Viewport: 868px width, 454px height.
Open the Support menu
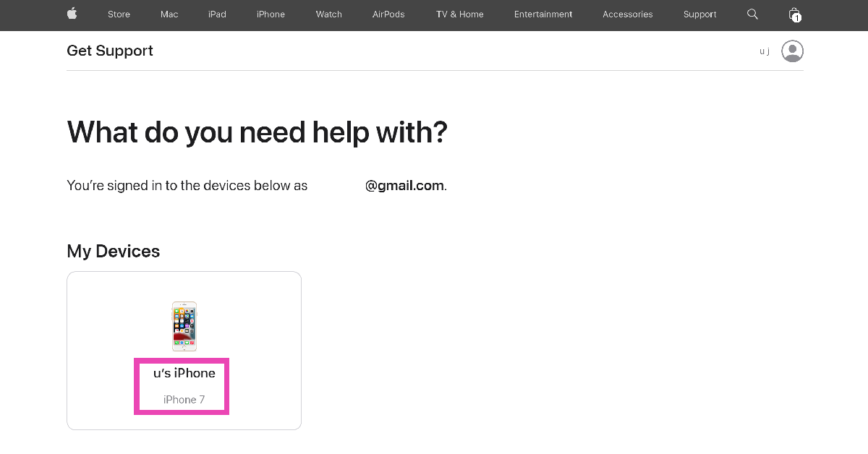coord(700,14)
